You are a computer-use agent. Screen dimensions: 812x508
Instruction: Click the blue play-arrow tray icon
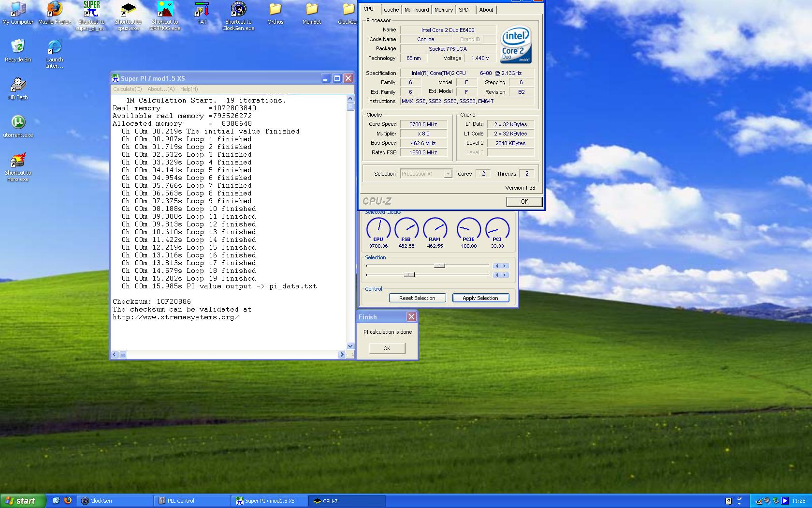785,501
